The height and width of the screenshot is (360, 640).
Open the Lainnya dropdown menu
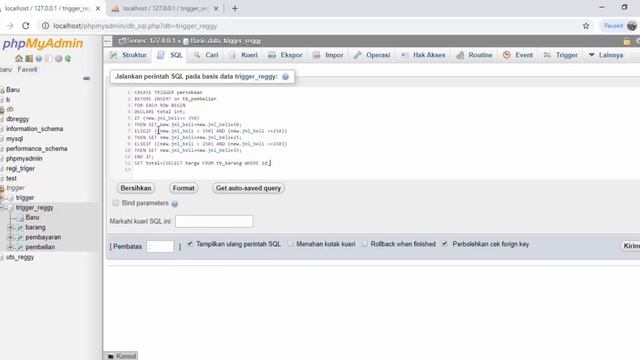click(606, 55)
